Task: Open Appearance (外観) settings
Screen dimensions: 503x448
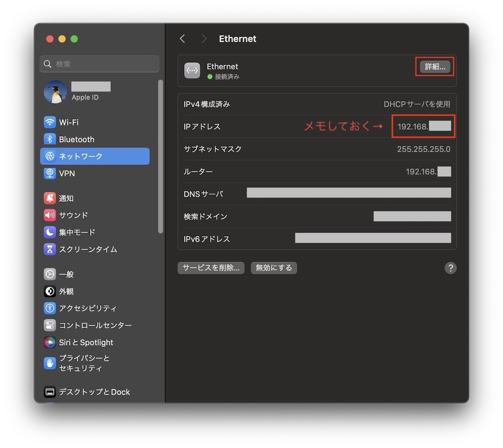Action: click(66, 292)
